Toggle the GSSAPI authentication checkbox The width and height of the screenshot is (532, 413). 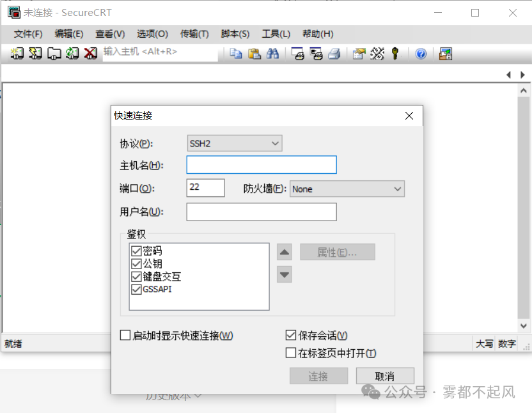pos(136,290)
